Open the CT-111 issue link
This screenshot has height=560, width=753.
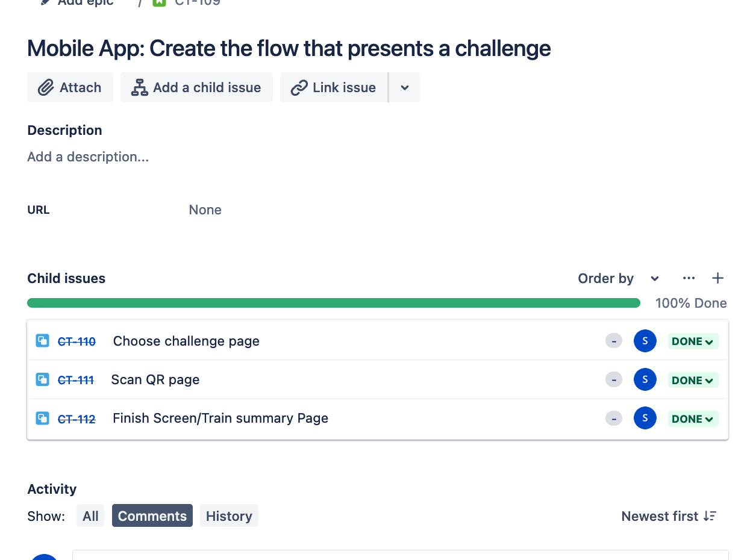click(x=76, y=380)
